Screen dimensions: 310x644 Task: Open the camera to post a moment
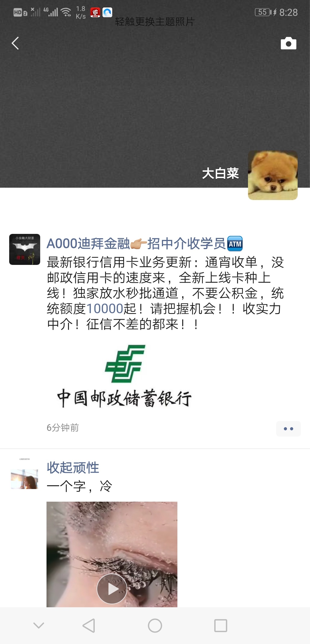pyautogui.click(x=288, y=43)
